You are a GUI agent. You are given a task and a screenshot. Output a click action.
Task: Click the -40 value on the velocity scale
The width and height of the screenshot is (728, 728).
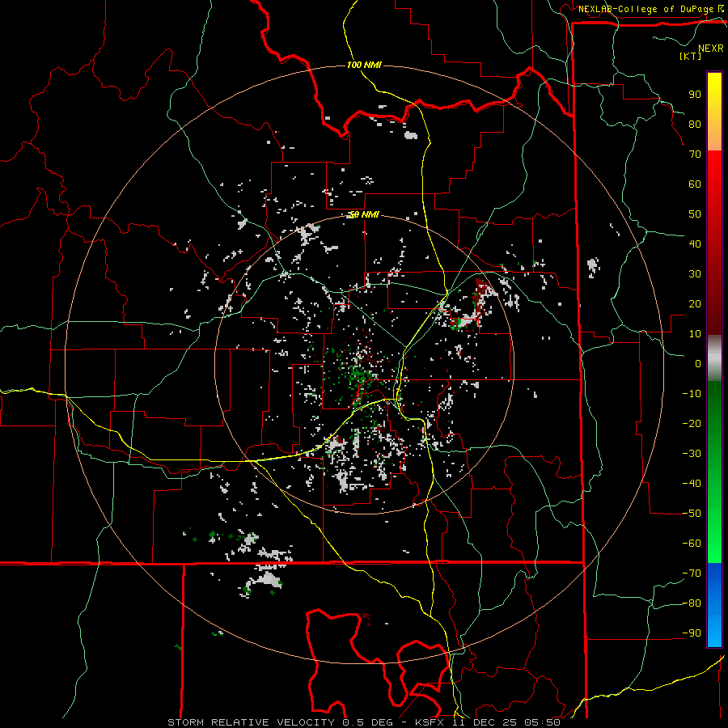pos(692,484)
